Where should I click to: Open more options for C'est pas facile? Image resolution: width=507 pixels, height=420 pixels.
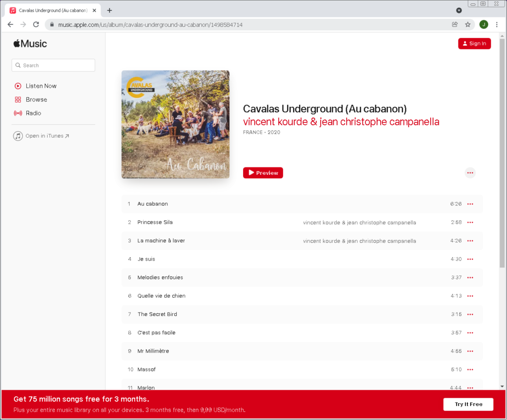(470, 333)
